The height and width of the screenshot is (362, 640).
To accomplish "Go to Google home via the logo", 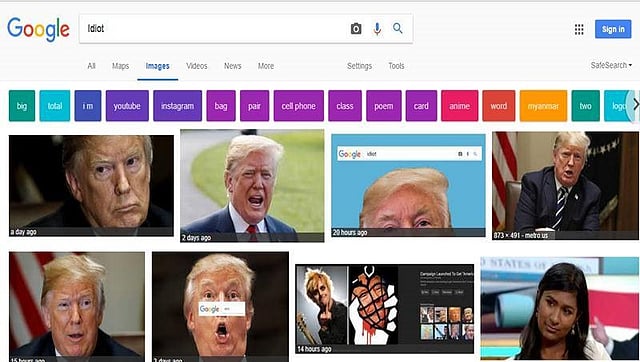I will 38,29.
